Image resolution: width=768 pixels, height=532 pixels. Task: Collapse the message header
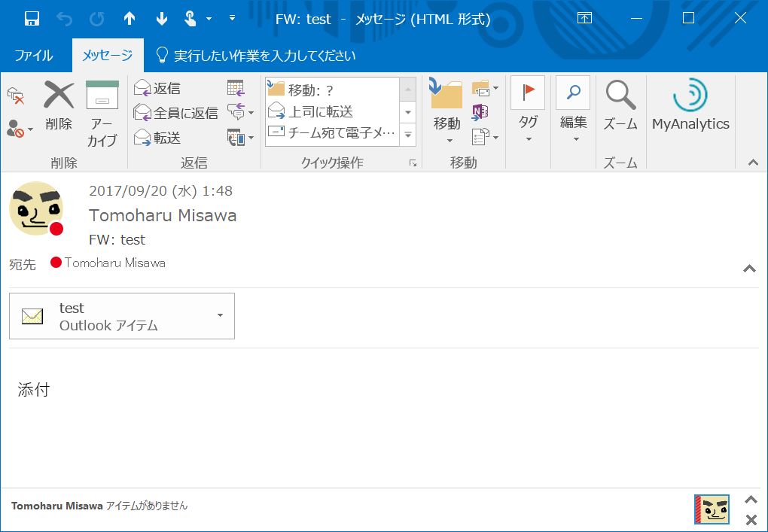(x=749, y=268)
